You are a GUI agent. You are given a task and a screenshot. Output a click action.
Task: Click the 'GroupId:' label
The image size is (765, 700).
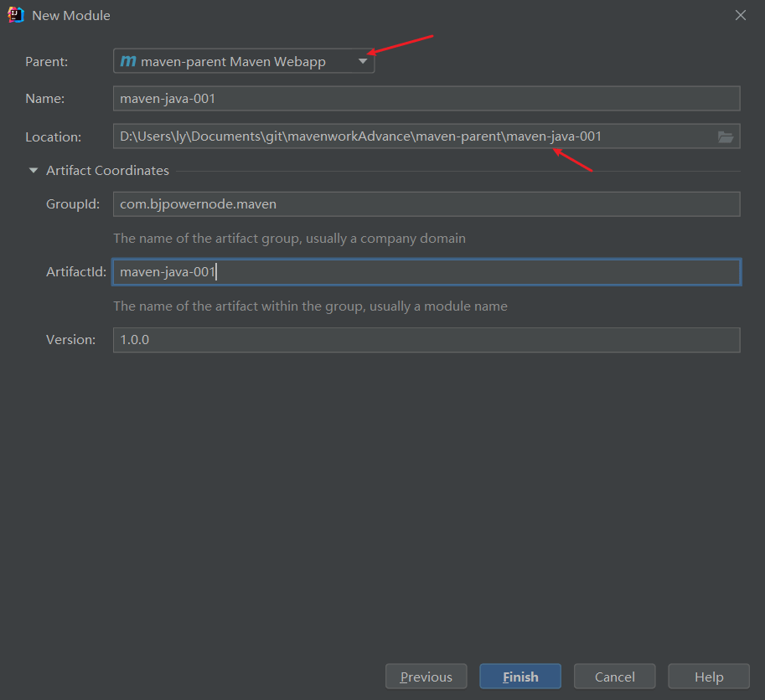(73, 204)
